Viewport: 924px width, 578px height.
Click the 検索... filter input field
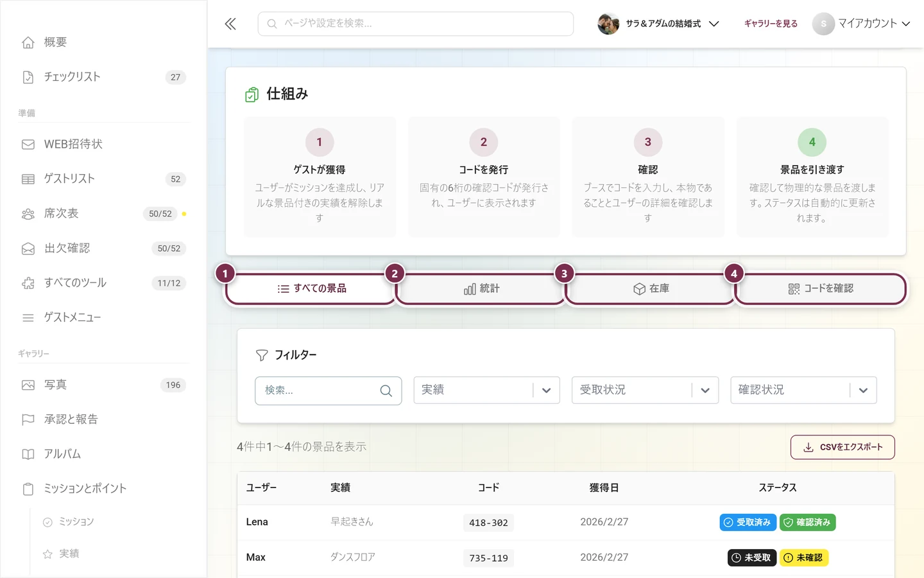(328, 390)
